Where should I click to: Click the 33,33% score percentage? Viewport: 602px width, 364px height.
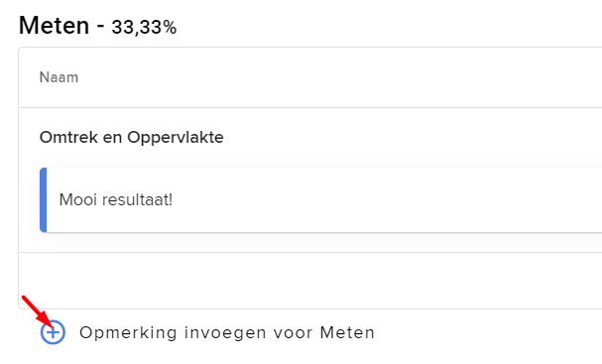click(x=144, y=27)
